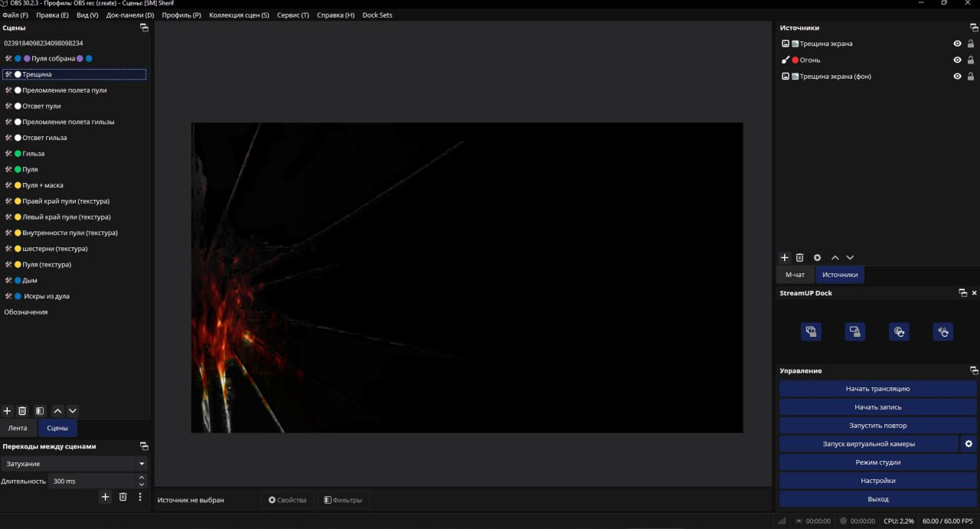Open virtual camera settings gear
This screenshot has height=529, width=980.
[969, 444]
